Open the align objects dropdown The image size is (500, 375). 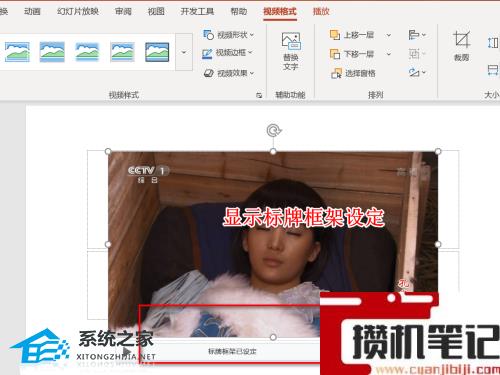417,35
